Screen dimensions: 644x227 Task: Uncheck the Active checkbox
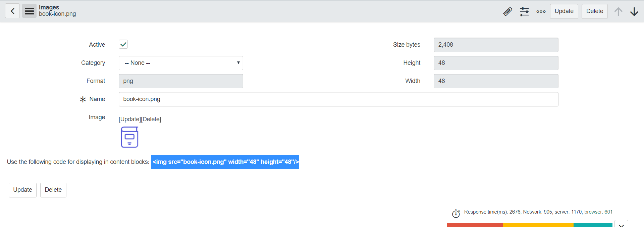[123, 44]
